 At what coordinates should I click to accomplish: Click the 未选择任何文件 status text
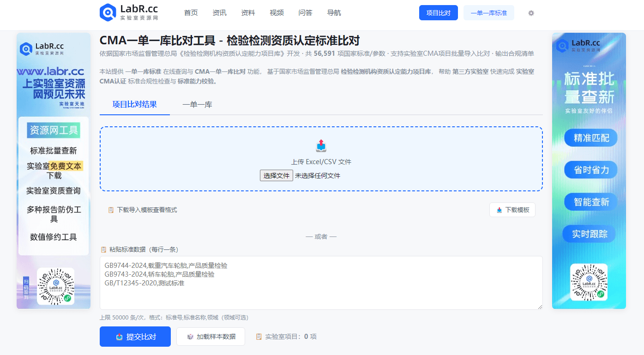[x=318, y=176]
